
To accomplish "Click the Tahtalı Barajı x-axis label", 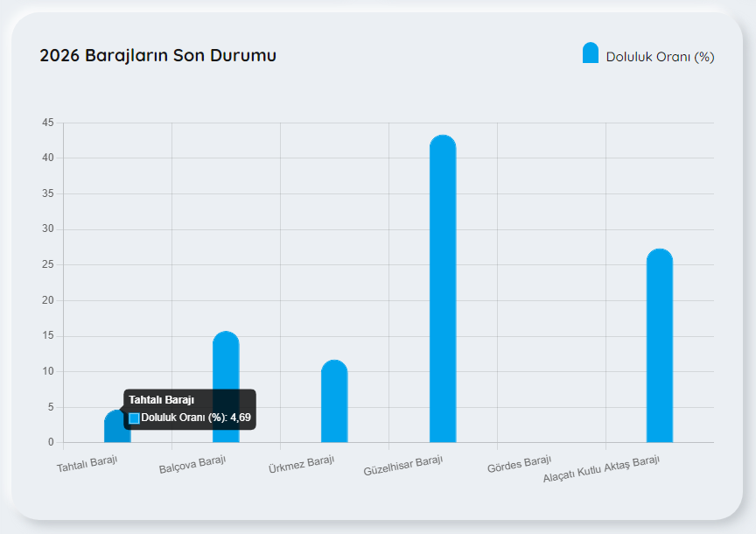I will 87,464.
